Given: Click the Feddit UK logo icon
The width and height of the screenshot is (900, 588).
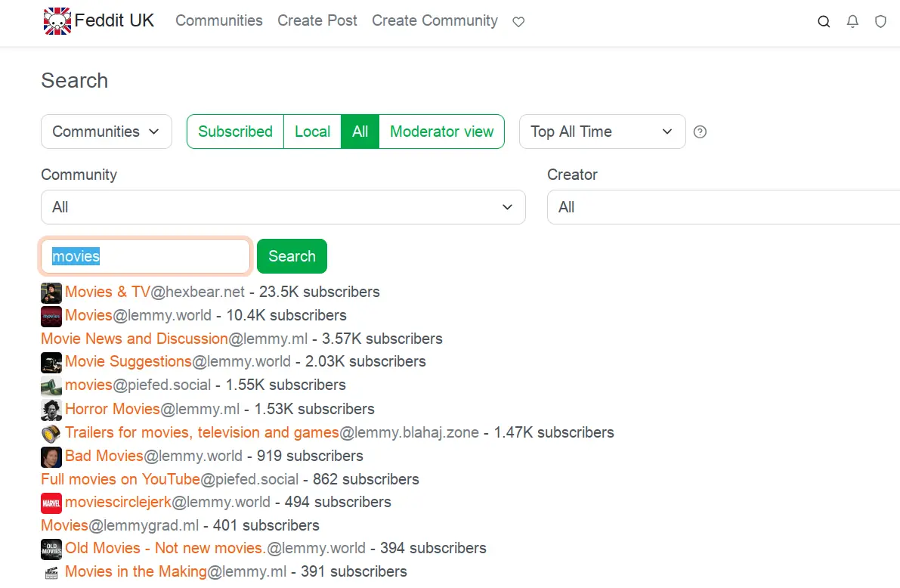Looking at the screenshot, I should point(57,21).
